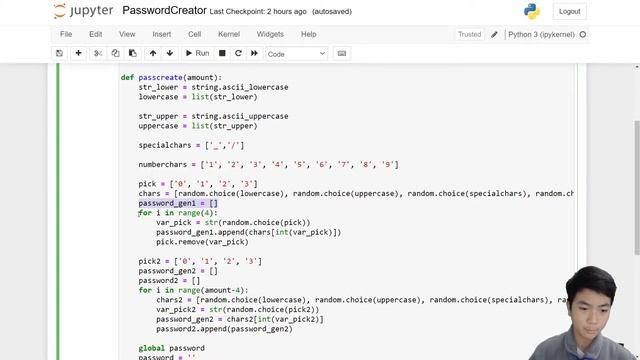This screenshot has height=360, width=640.
Task: Copy selected cells
Action: 116,53
